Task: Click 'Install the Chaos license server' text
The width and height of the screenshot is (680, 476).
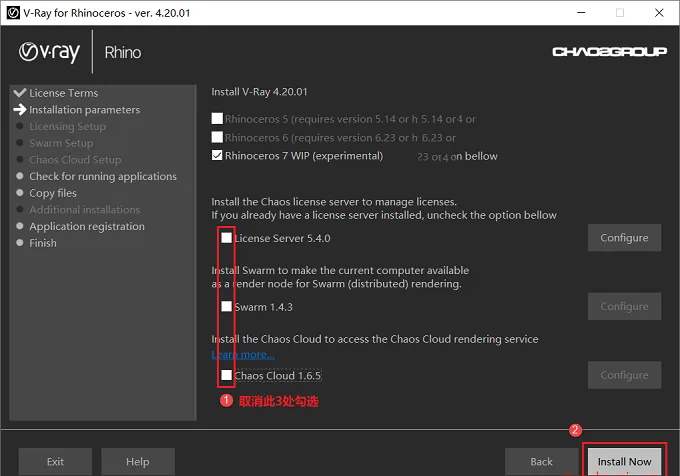Action: click(334, 202)
